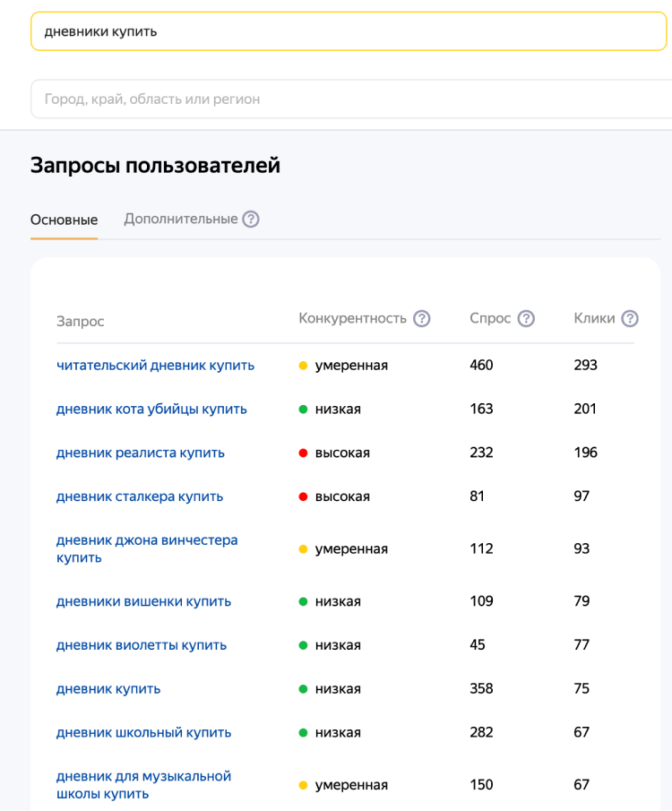
Task: Click дневник сталкера купить query
Action: (140, 496)
